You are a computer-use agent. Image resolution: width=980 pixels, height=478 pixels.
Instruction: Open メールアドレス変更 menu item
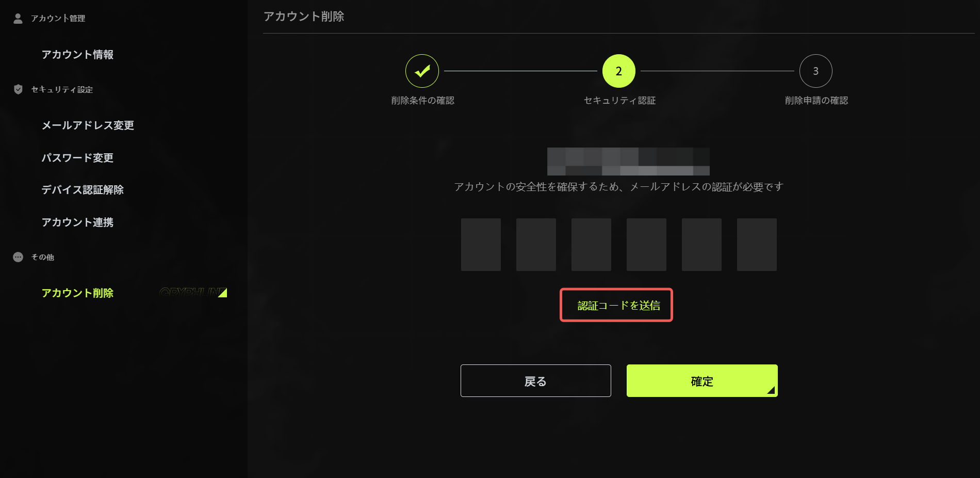88,125
